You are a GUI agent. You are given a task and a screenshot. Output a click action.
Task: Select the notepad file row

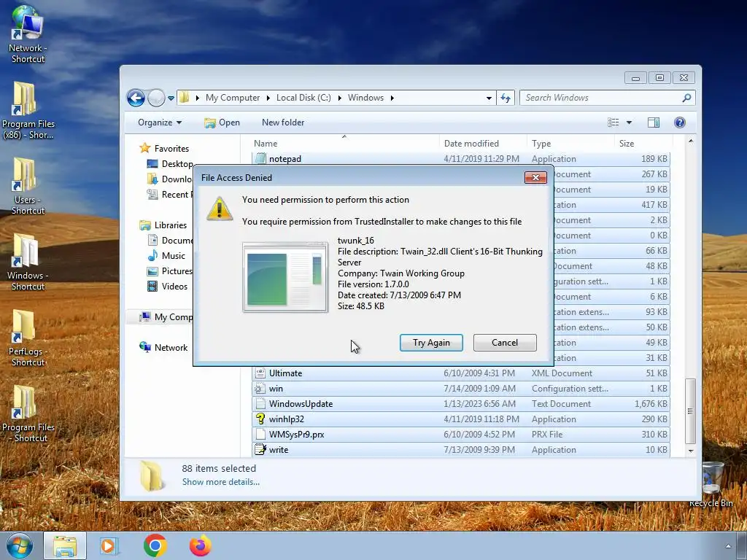[461, 158]
